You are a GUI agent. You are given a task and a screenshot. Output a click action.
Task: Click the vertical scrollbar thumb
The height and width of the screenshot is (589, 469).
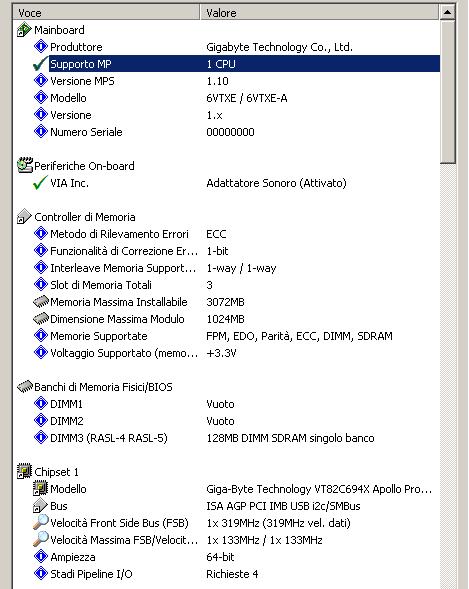pos(447,92)
